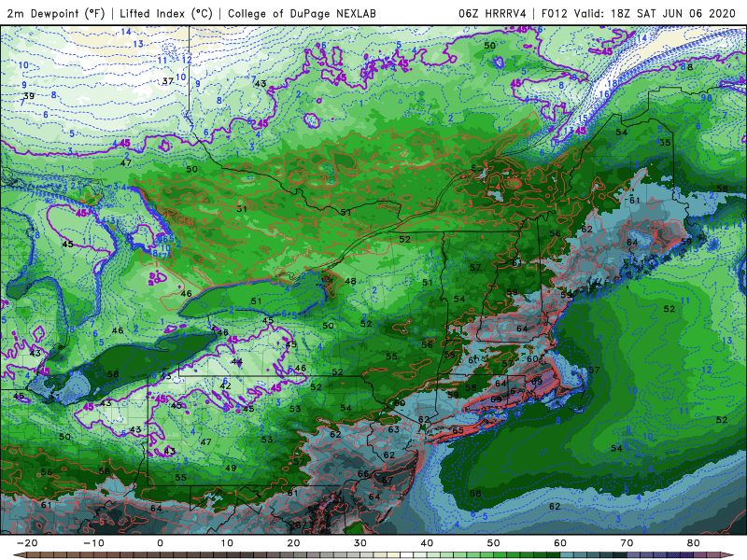
Task: Click the 39 dewpoint value on the map
Action: 29,96
